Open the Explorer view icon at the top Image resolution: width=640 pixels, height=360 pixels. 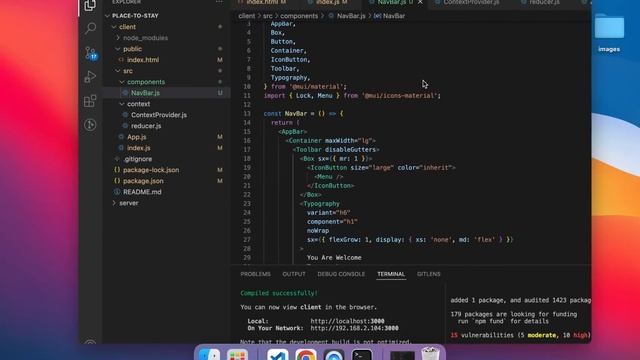(x=90, y=5)
